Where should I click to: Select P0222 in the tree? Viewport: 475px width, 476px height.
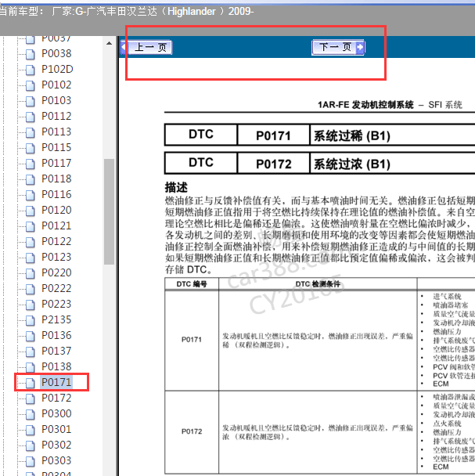coord(56,288)
